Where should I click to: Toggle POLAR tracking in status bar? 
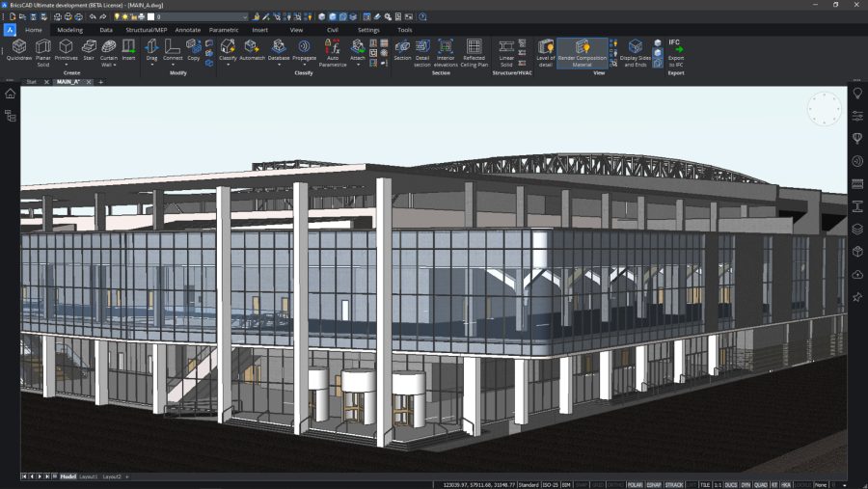point(635,484)
